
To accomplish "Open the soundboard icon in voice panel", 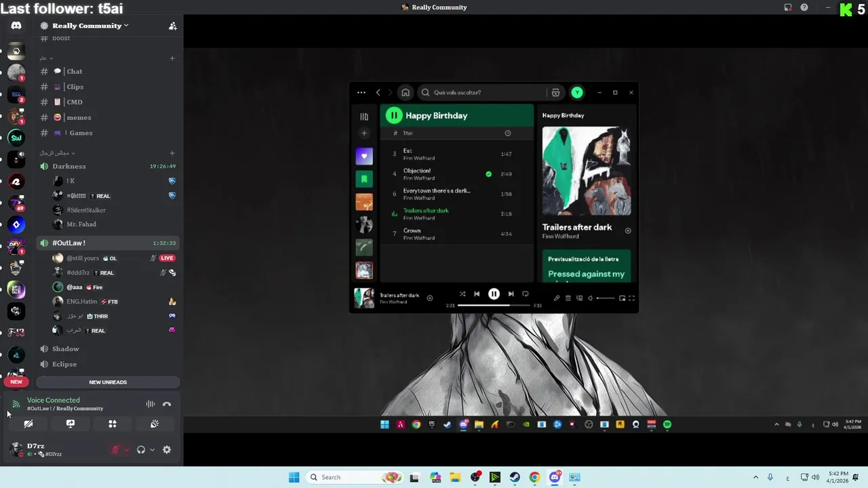I will point(155,424).
